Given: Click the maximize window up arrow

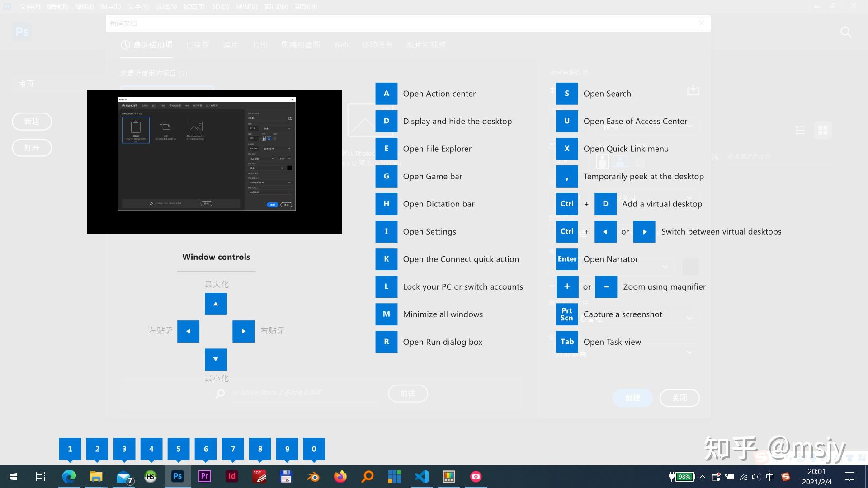Looking at the screenshot, I should 216,303.
